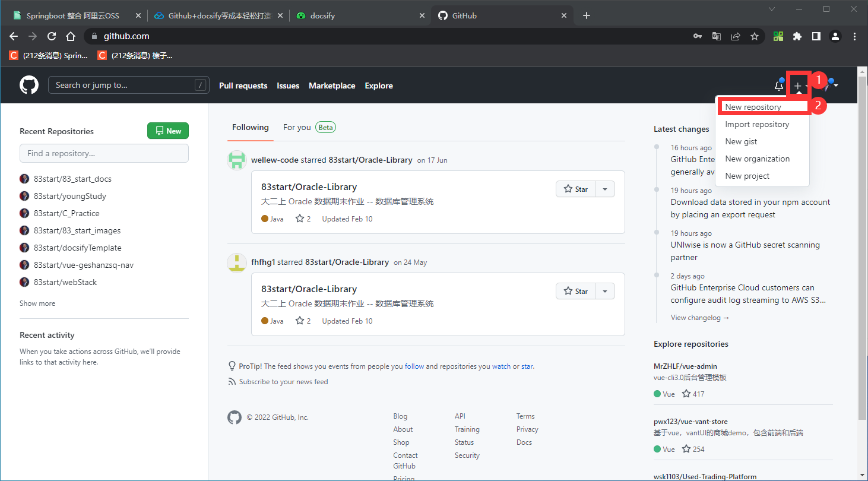This screenshot has height=481, width=868.
Task: Star the second 83start/Oracle-Library card
Action: pyautogui.click(x=575, y=291)
